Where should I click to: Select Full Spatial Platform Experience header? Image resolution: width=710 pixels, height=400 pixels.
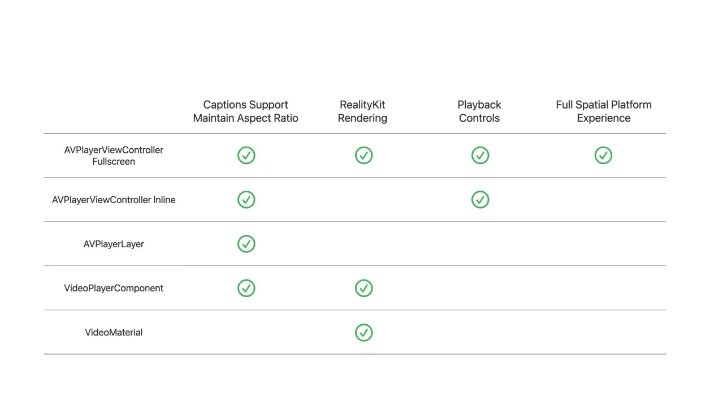click(603, 111)
